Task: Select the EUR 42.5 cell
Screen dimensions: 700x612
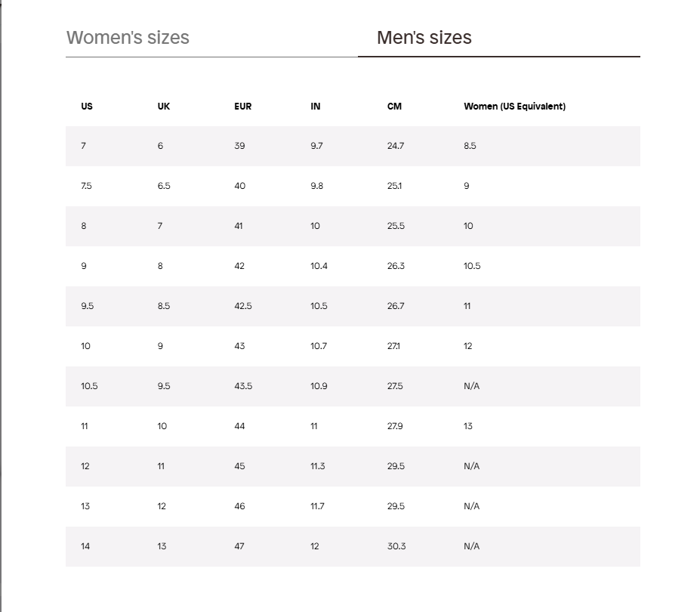Action: point(243,306)
